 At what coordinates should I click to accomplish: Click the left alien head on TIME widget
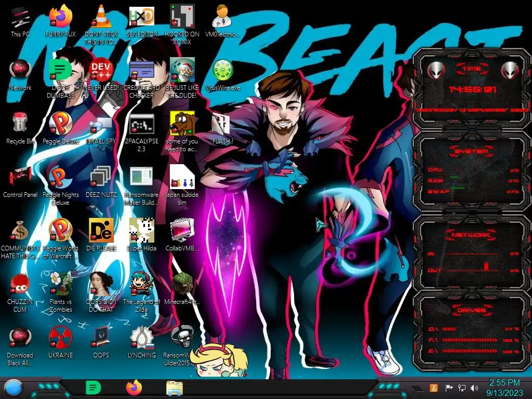pos(436,71)
